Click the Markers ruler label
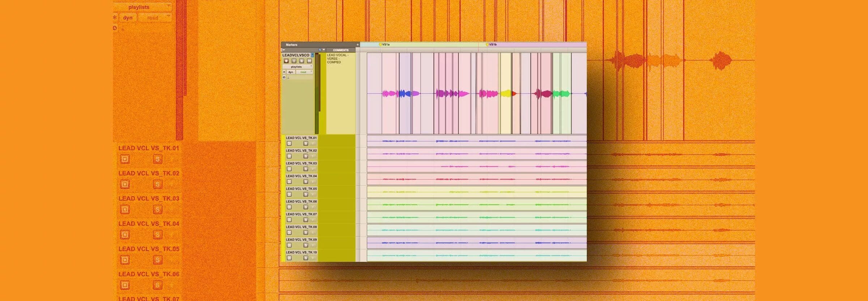The height and width of the screenshot is (301, 868). point(292,45)
